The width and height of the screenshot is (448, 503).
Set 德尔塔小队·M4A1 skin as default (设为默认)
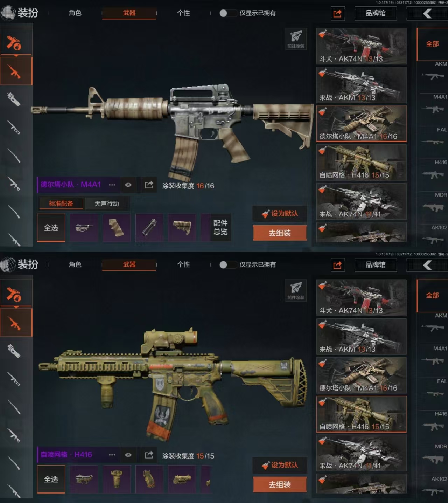[280, 213]
